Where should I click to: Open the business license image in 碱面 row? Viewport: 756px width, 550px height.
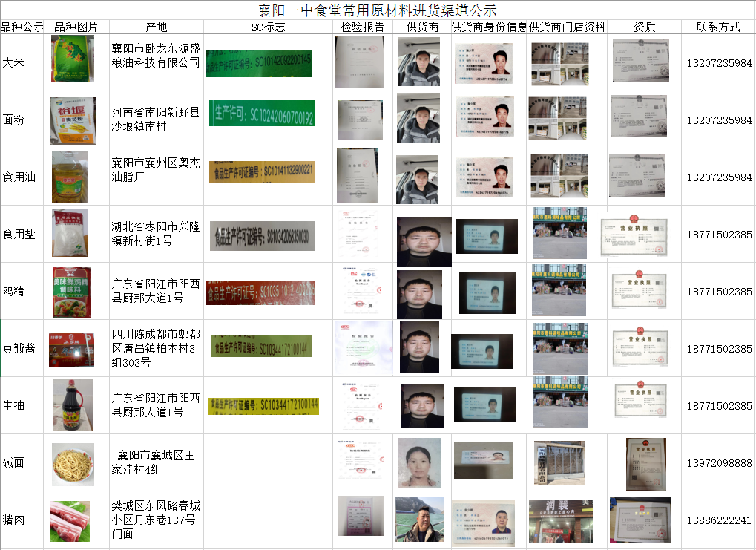pyautogui.click(x=645, y=464)
